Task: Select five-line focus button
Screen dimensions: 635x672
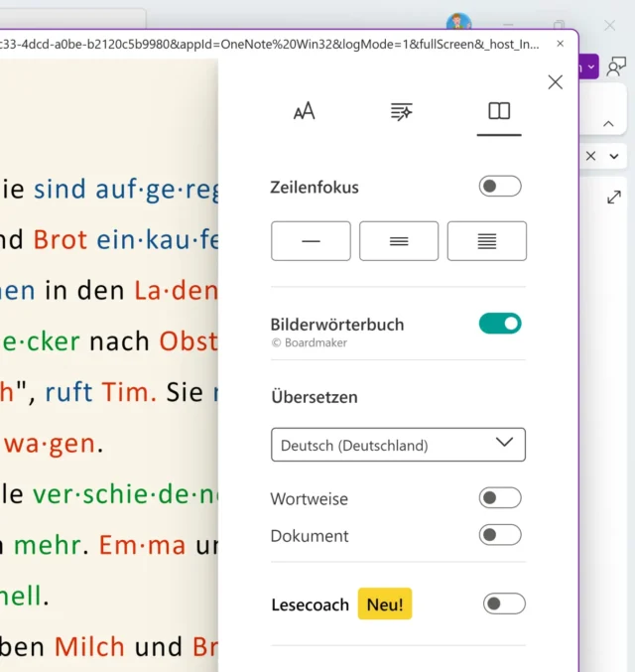Action: (487, 241)
